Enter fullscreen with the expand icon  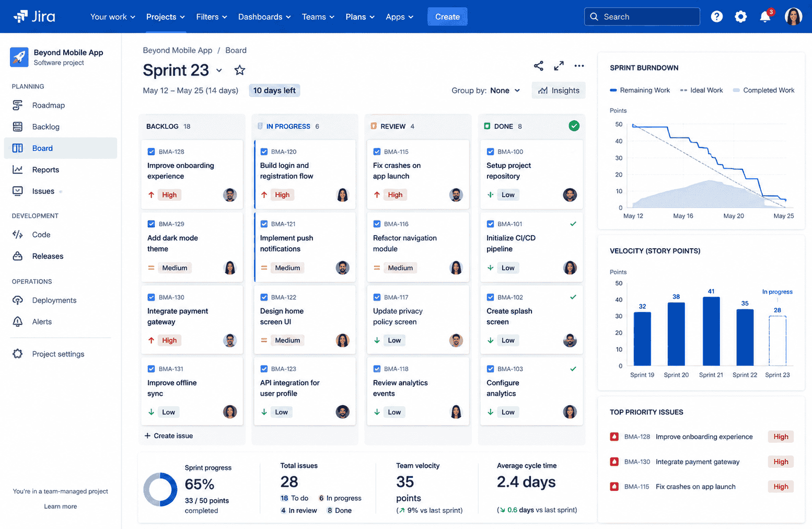click(x=559, y=66)
